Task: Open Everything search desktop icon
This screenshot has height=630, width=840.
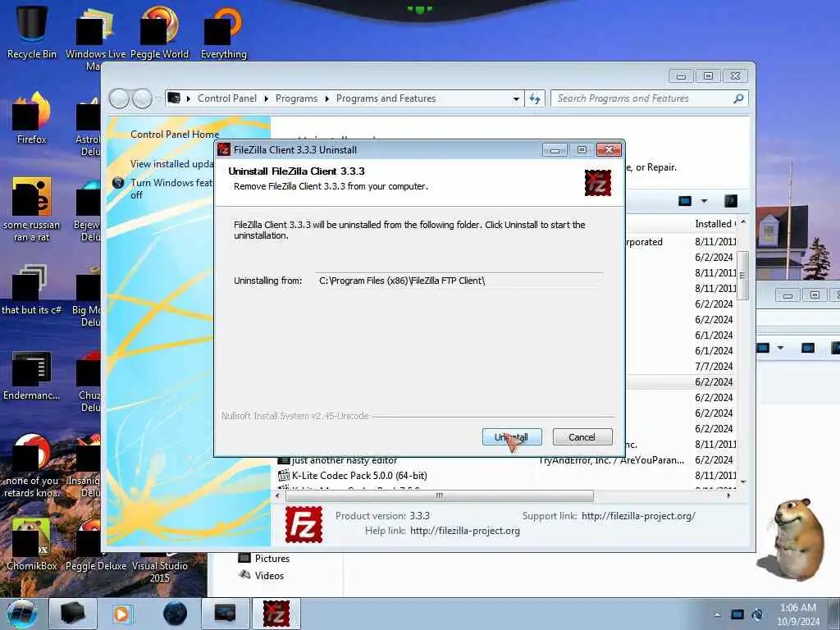Action: coord(223,32)
